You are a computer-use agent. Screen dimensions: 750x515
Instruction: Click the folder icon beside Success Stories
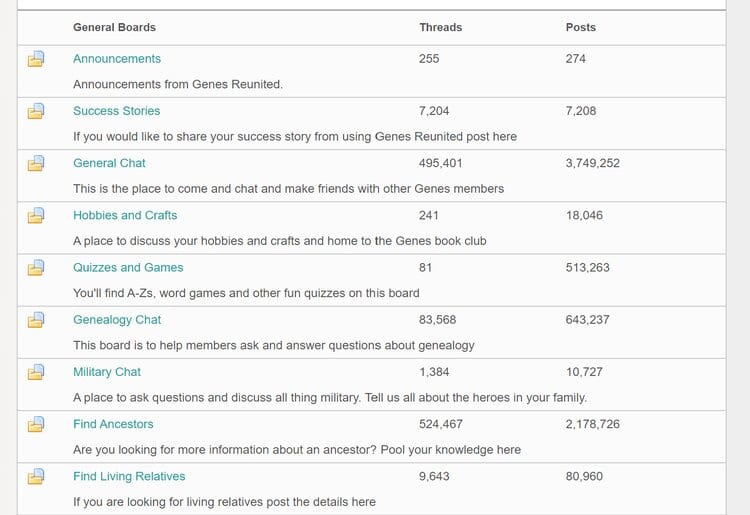(x=36, y=111)
